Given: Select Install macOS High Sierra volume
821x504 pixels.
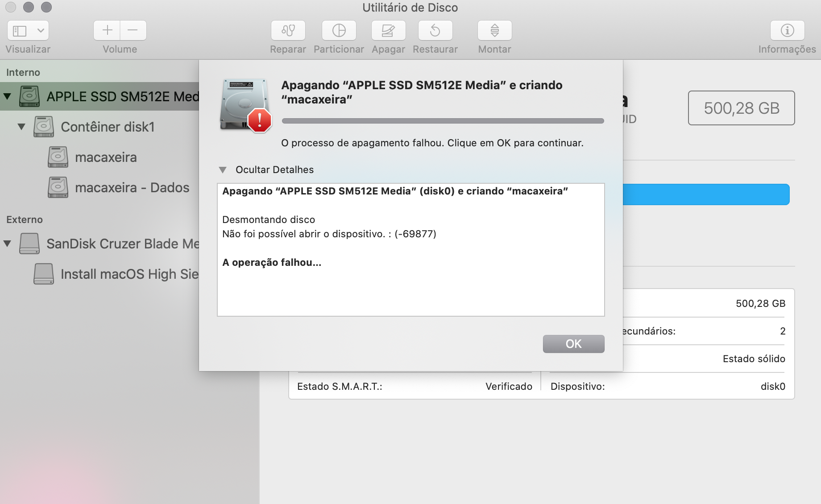Looking at the screenshot, I should (x=100, y=274).
